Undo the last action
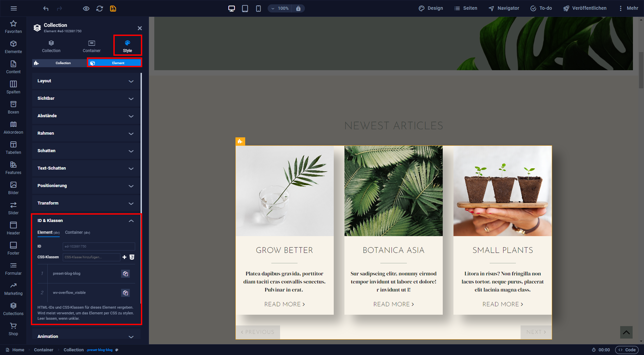This screenshot has width=644, height=355. (x=46, y=8)
